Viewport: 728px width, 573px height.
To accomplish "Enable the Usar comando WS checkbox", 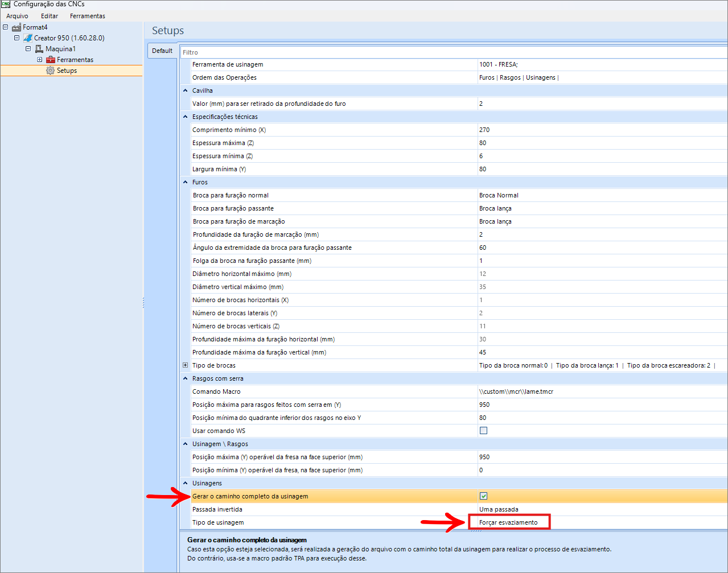I will point(483,431).
